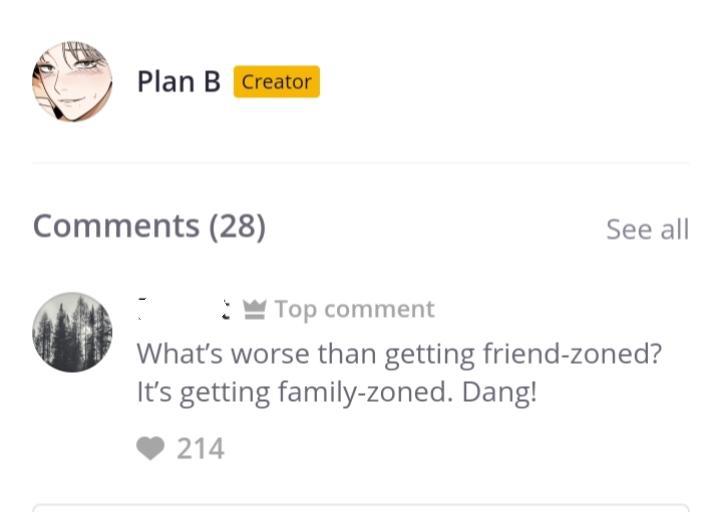Viewport: 716px width, 528px height.
Task: Tap the forest avatar of the commenter
Action: tap(72, 332)
